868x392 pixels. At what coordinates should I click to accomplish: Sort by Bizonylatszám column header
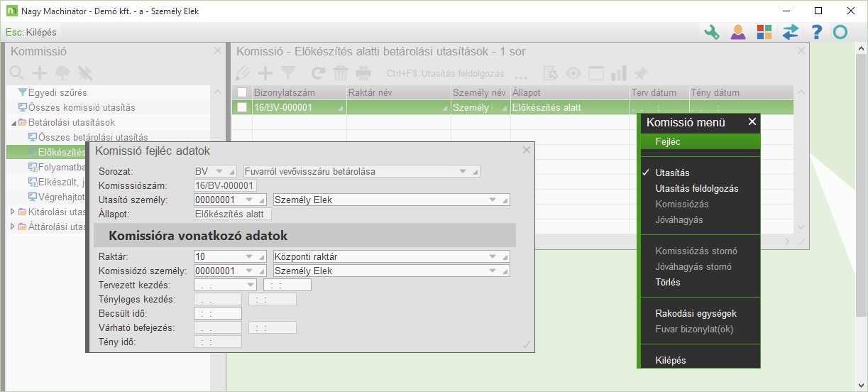tap(298, 92)
